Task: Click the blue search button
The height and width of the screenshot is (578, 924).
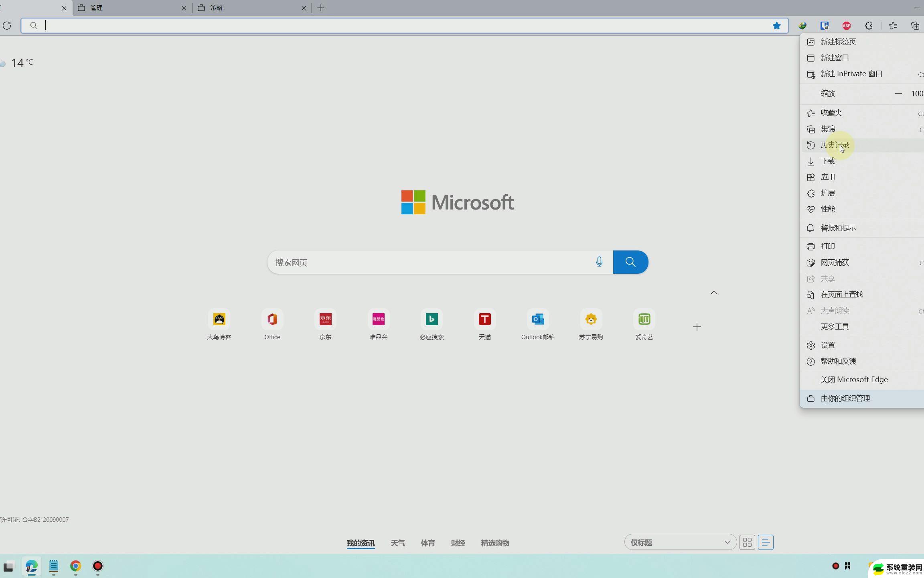Action: [630, 262]
